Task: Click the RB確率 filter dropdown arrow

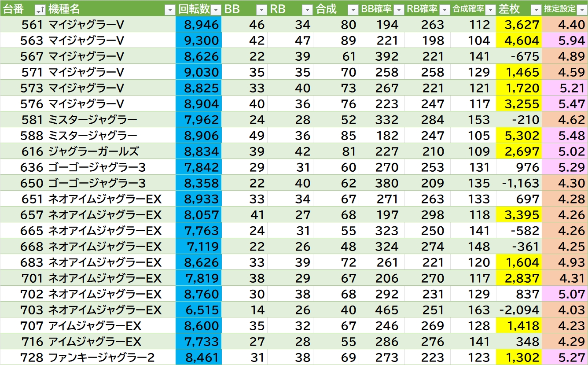Action: [x=445, y=10]
